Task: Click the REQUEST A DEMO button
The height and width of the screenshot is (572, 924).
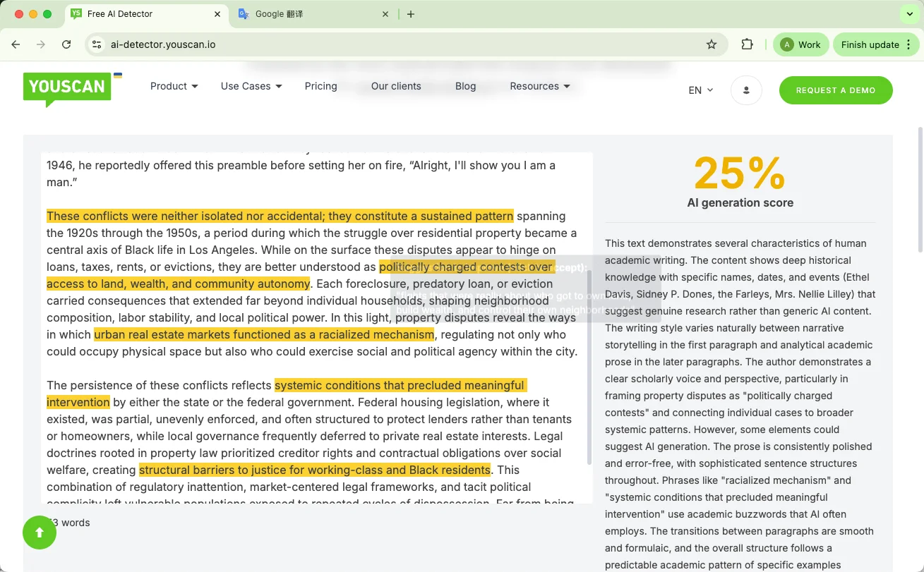Action: (x=835, y=90)
